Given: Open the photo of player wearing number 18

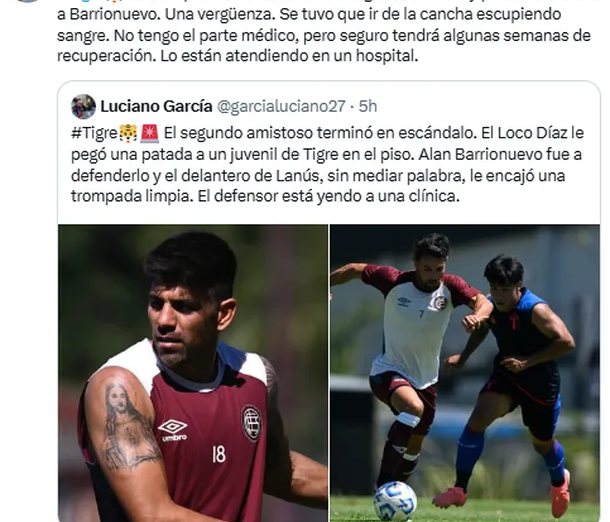Looking at the screenshot, I should click(193, 373).
